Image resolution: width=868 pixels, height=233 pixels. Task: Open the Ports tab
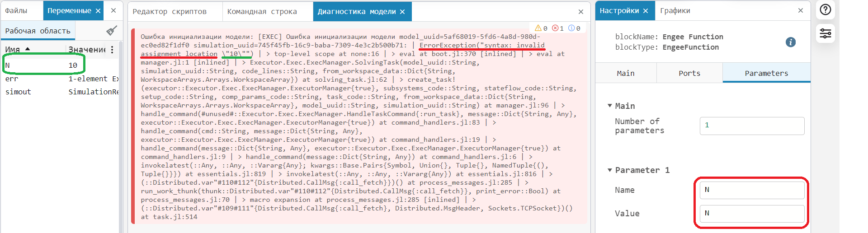pos(689,73)
